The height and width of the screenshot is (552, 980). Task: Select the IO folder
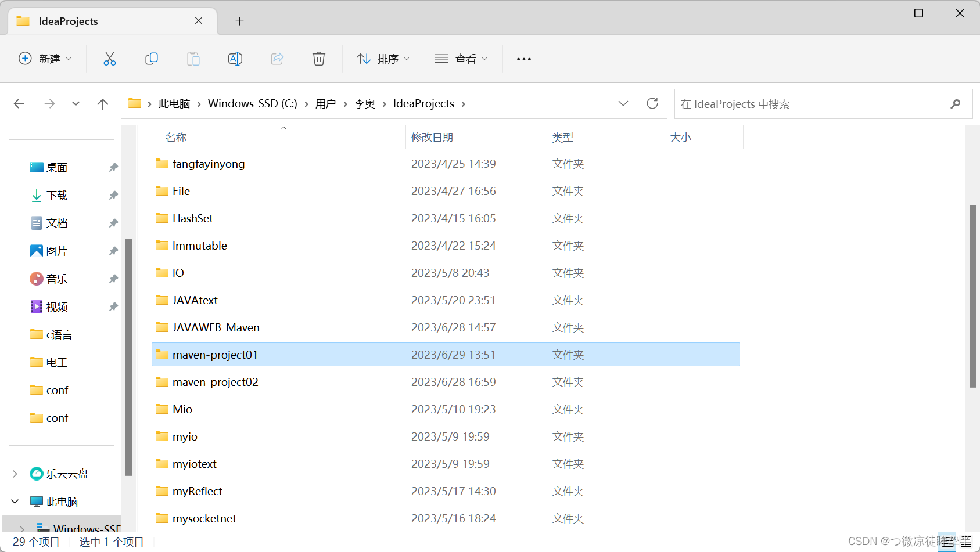pos(446,273)
